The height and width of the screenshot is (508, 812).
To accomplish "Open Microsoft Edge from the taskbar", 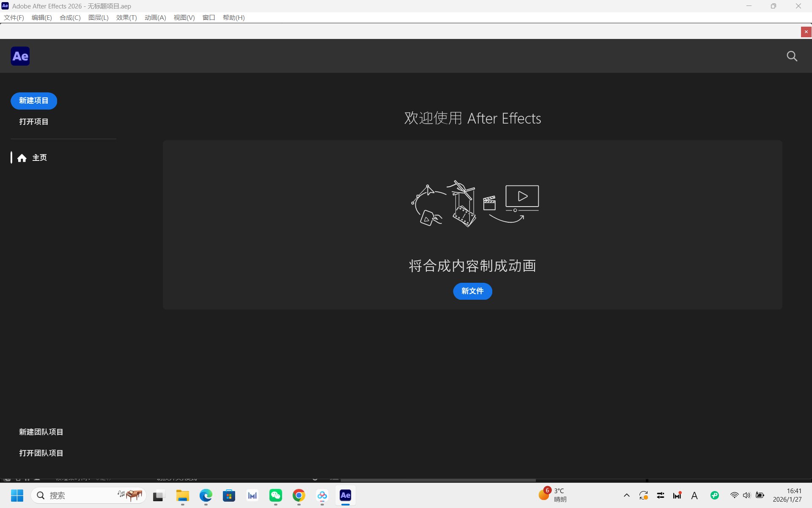I will point(206,495).
